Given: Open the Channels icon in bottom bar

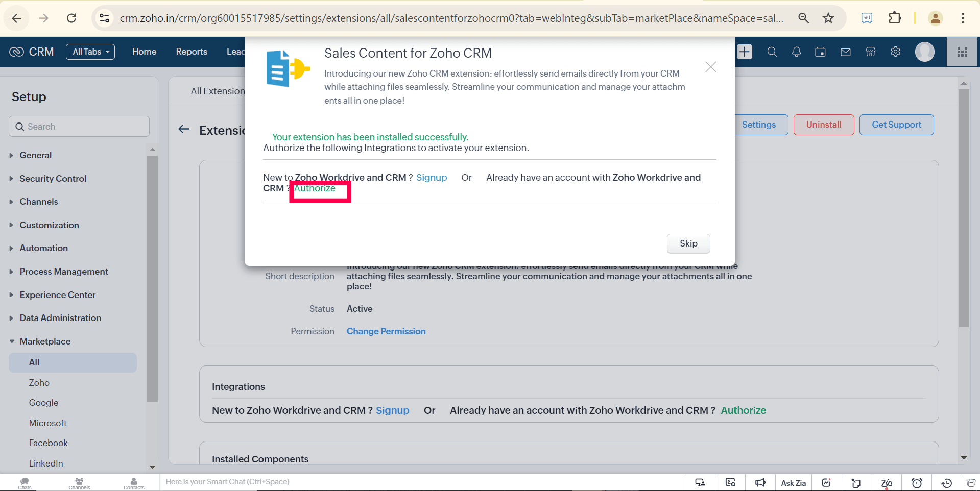Looking at the screenshot, I should coord(79,483).
